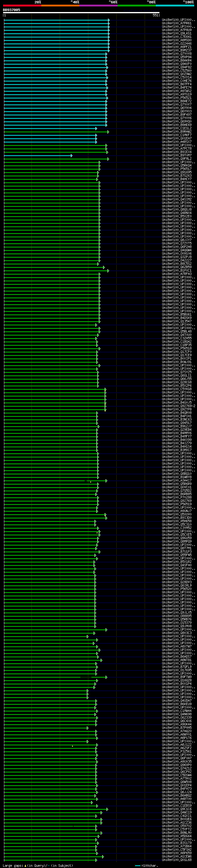The height and width of the screenshot is (868, 197).
Task: Click the UniRef100_P70288 label
Action: [x=177, y=497]
